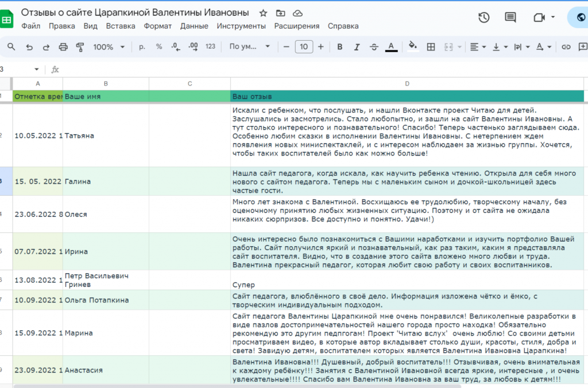The width and height of the screenshot is (588, 388).
Task: Click format as percent button
Action: (159, 47)
